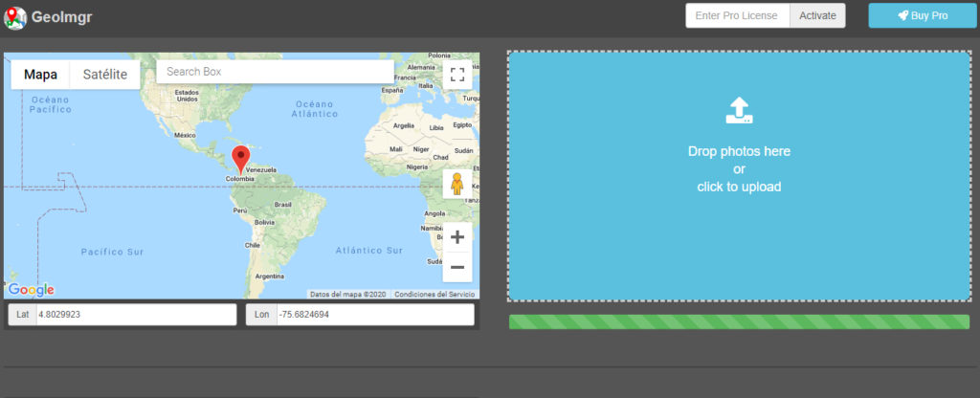Click the GeoImgr logo icon
This screenshot has height=398, width=980.
pyautogui.click(x=15, y=17)
